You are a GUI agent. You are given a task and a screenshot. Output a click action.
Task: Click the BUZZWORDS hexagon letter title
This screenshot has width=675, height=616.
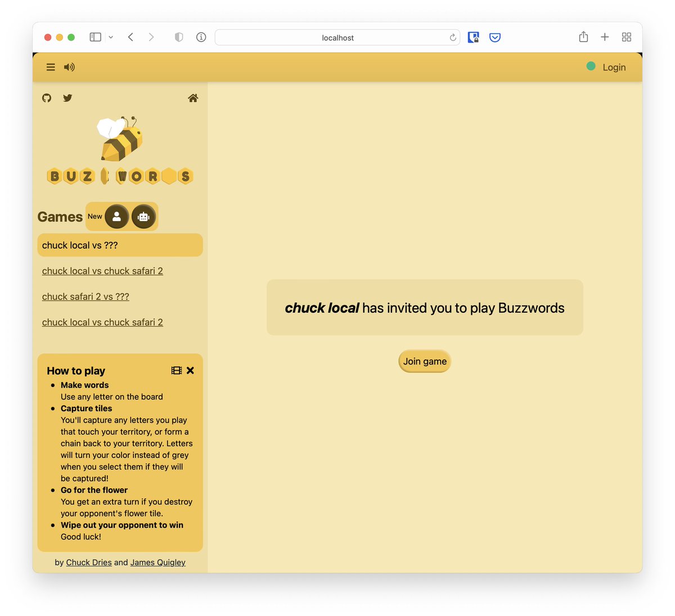tap(120, 176)
